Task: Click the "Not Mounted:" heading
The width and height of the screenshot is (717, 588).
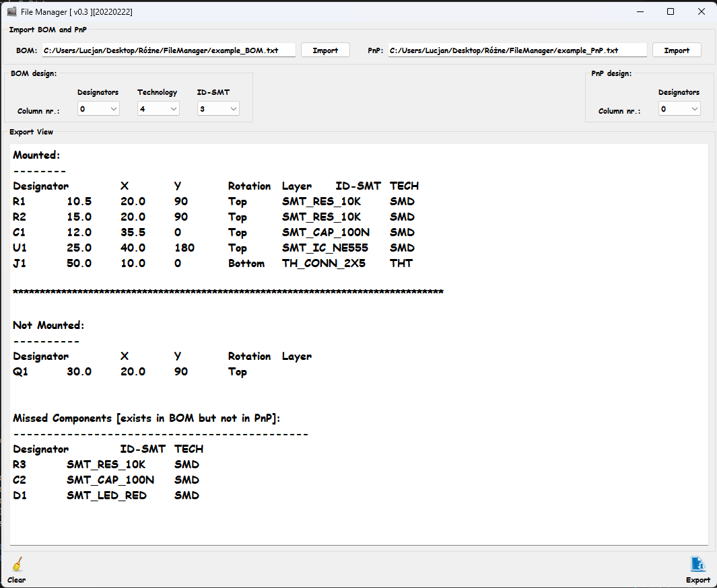Action: (48, 326)
